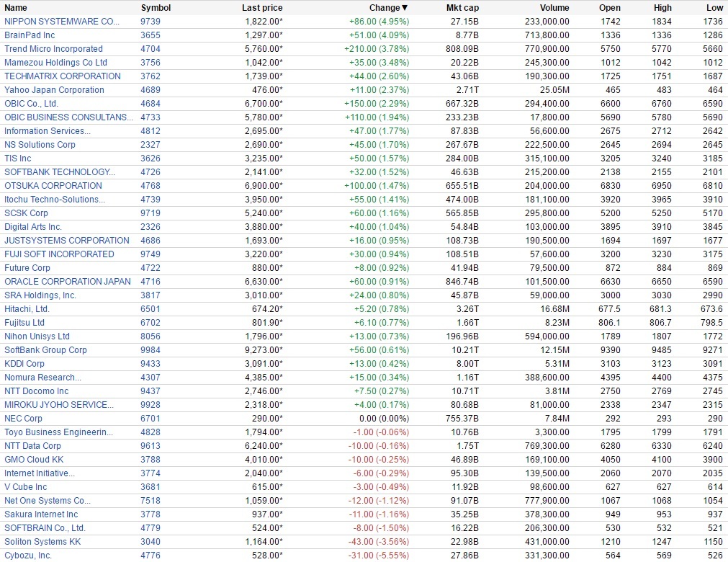
Task: Sort table by Volume header
Action: click(554, 8)
